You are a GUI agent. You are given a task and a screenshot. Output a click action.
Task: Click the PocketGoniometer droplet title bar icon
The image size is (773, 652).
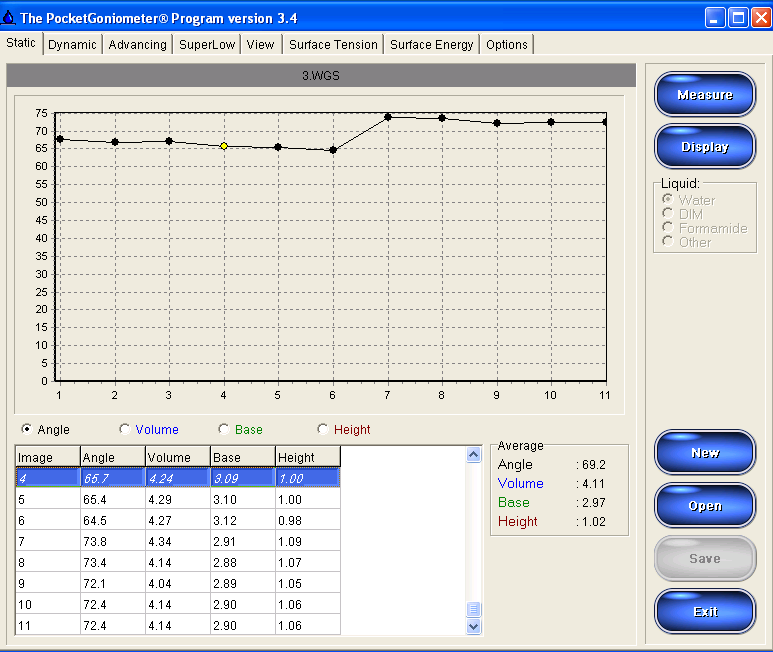click(x=8, y=18)
